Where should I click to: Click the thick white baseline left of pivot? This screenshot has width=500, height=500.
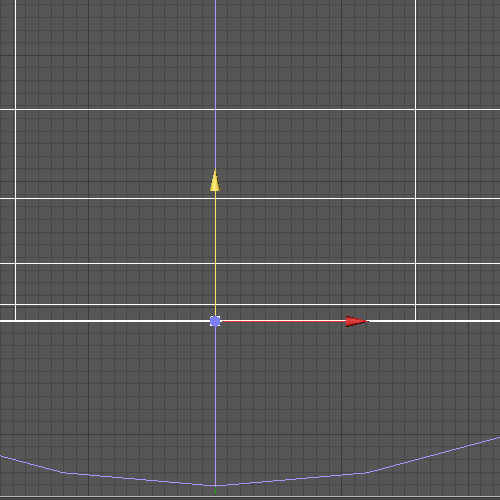tap(105, 321)
